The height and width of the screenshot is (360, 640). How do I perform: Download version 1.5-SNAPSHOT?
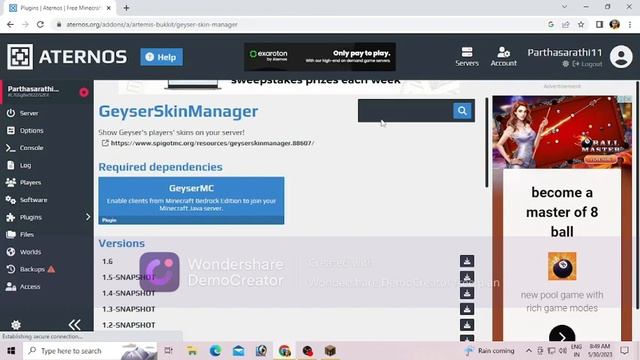(x=467, y=277)
